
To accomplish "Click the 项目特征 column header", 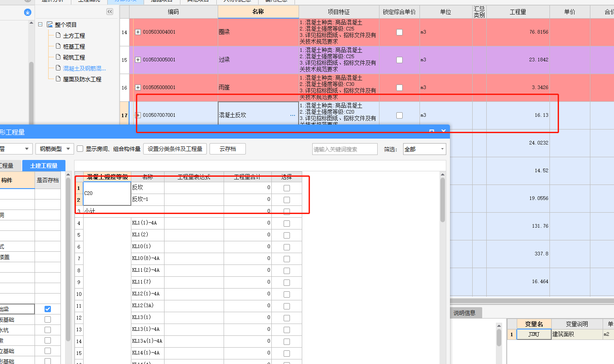I will (339, 12).
